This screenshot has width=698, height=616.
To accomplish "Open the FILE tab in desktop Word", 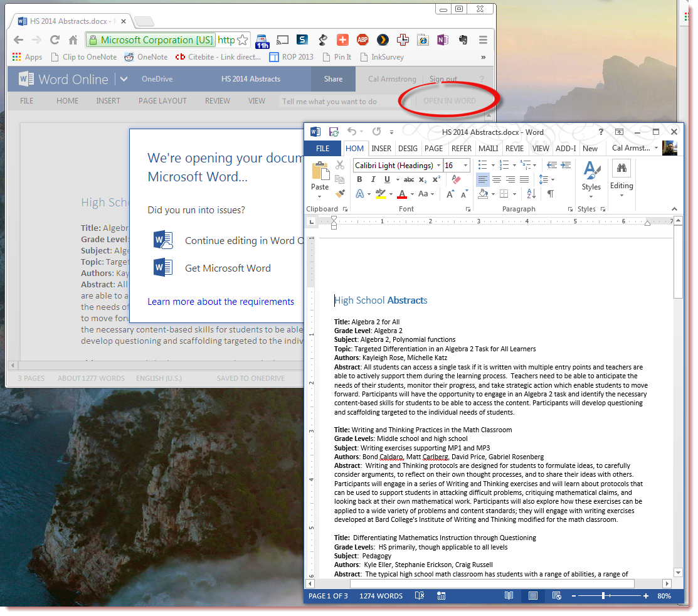I will 323,148.
